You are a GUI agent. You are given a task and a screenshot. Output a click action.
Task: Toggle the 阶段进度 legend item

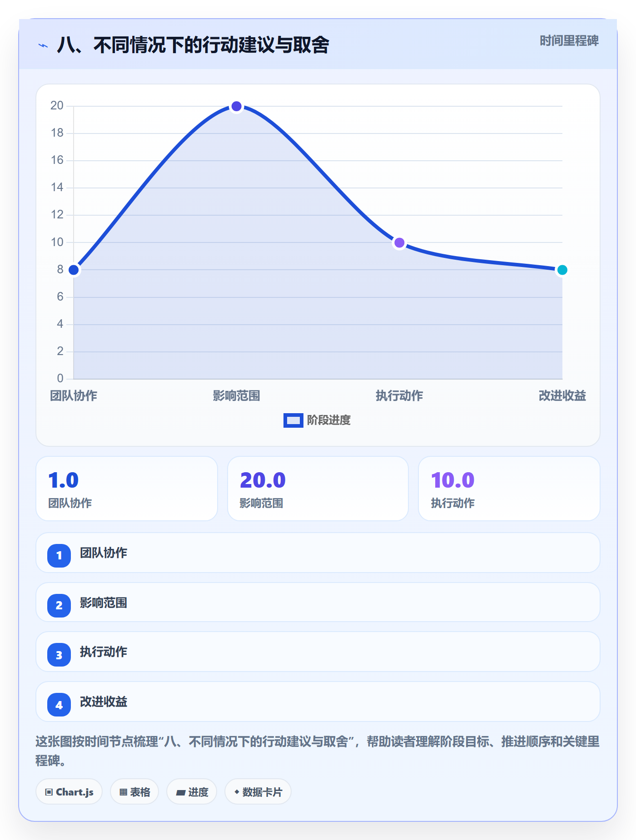coord(317,420)
